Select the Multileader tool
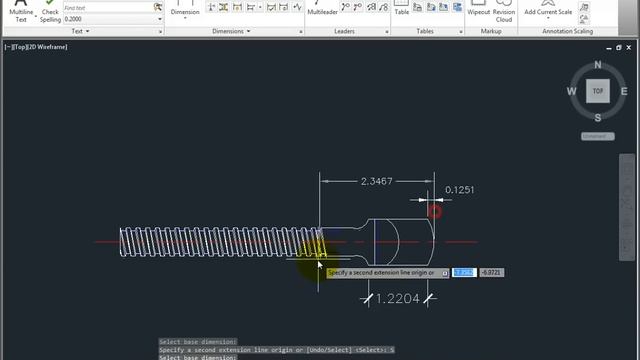This screenshot has width=640, height=360. click(x=322, y=8)
